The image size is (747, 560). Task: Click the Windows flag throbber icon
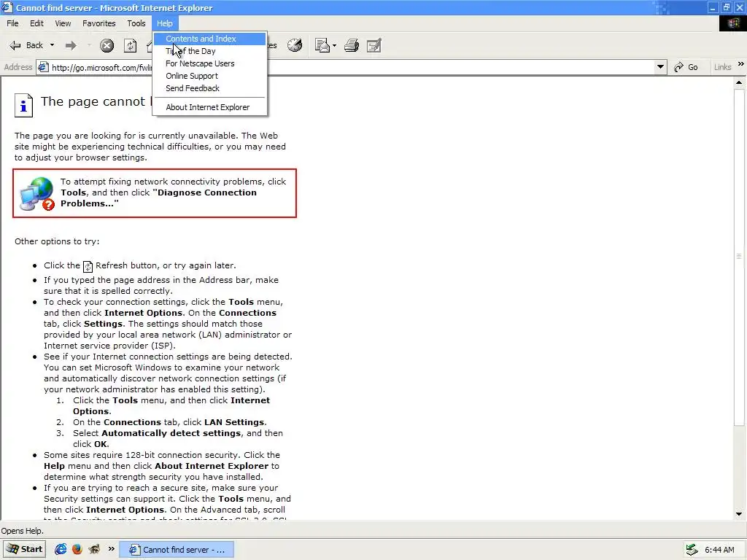click(x=732, y=23)
